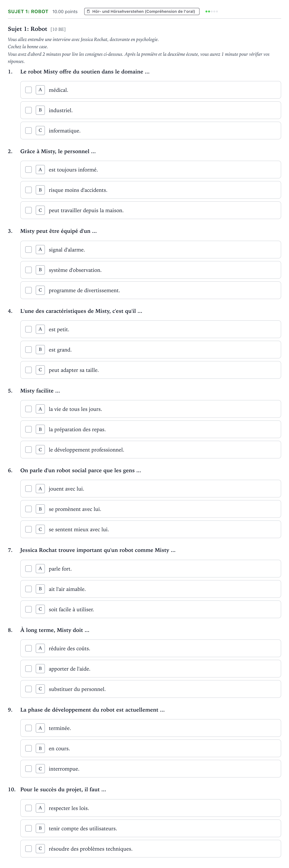Image resolution: width=289 pixels, height=868 pixels.
Task: Check the box for 'informatique.'
Action: pos(29,131)
